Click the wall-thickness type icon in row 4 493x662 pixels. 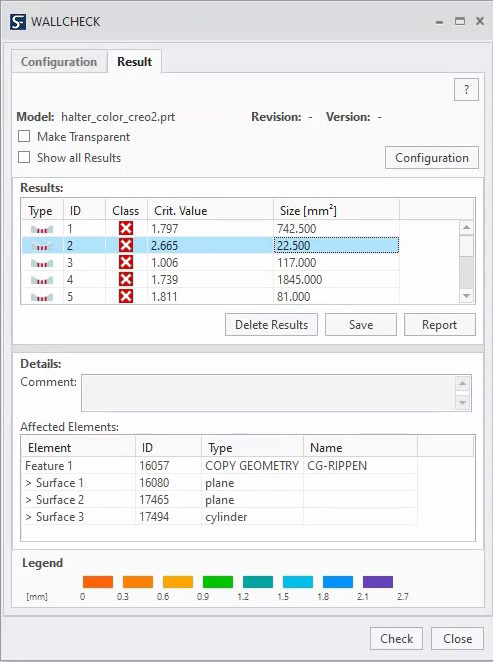(42, 280)
